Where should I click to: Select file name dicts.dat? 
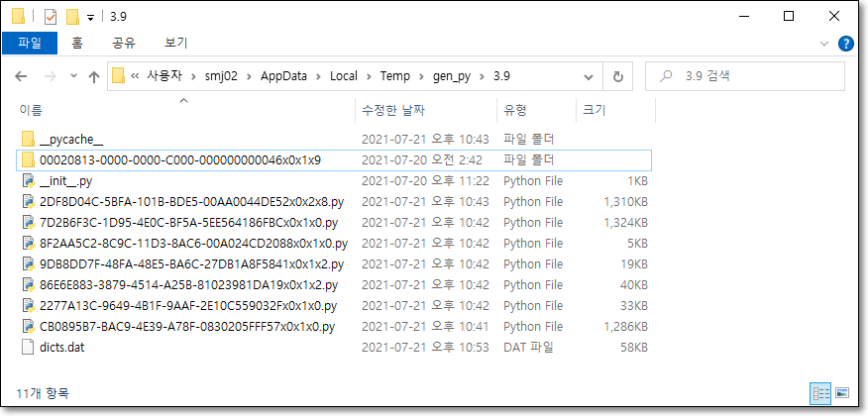[x=62, y=348]
